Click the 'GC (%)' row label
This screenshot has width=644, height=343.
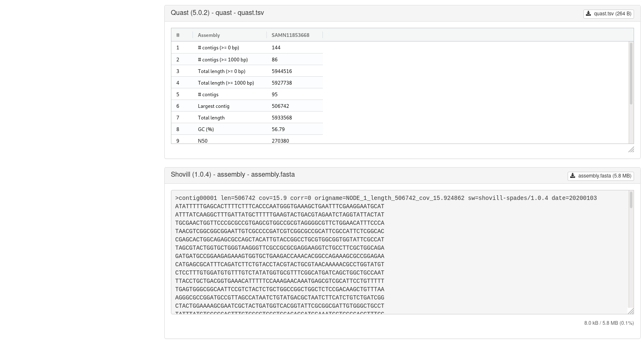click(206, 129)
